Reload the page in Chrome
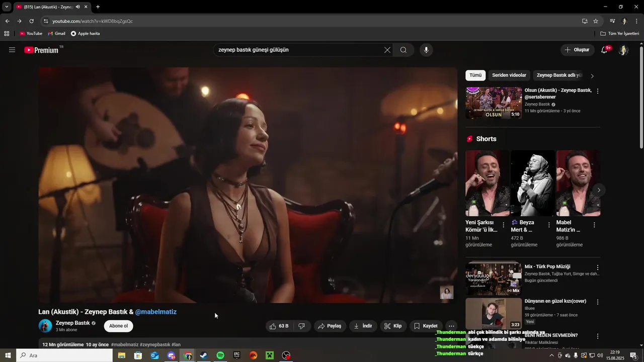 point(31,21)
